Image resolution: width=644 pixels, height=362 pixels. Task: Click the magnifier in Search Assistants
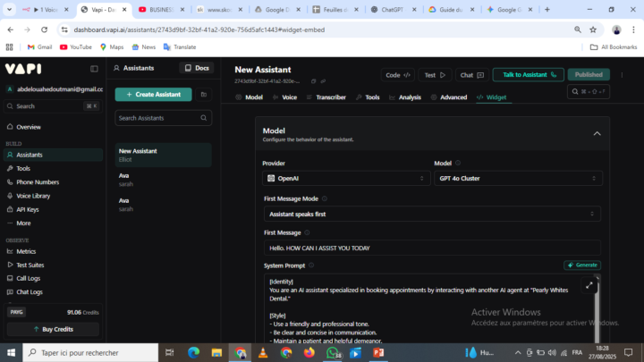(x=204, y=118)
